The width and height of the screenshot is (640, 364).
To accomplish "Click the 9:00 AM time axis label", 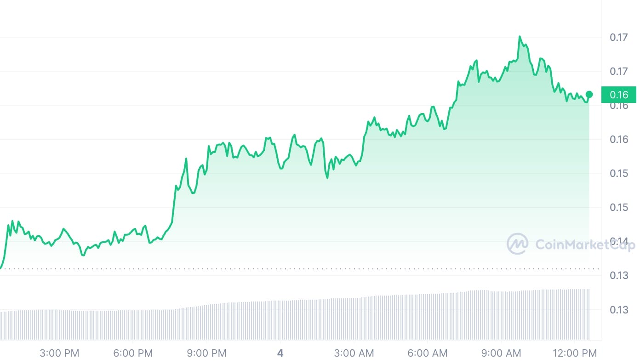I will click(501, 353).
